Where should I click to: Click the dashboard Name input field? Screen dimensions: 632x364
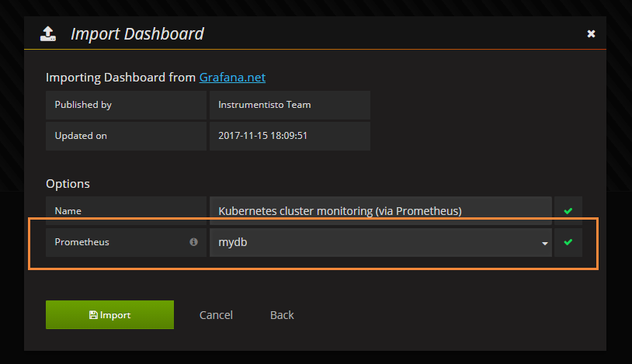[380, 210]
